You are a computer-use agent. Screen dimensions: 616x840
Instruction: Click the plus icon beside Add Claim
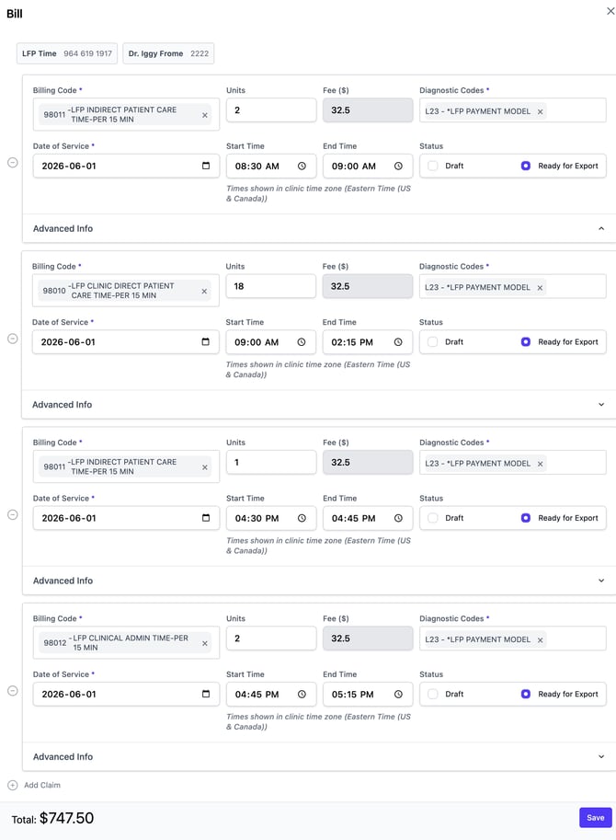point(13,786)
